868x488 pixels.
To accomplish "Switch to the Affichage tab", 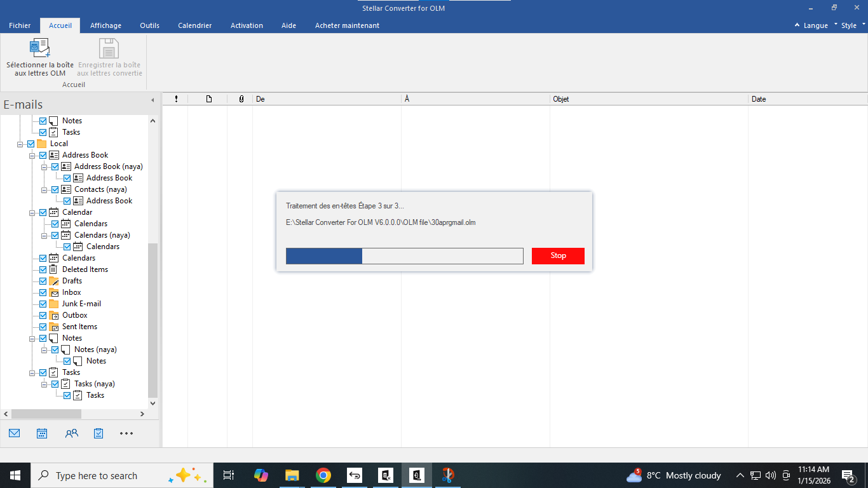I will [x=105, y=25].
